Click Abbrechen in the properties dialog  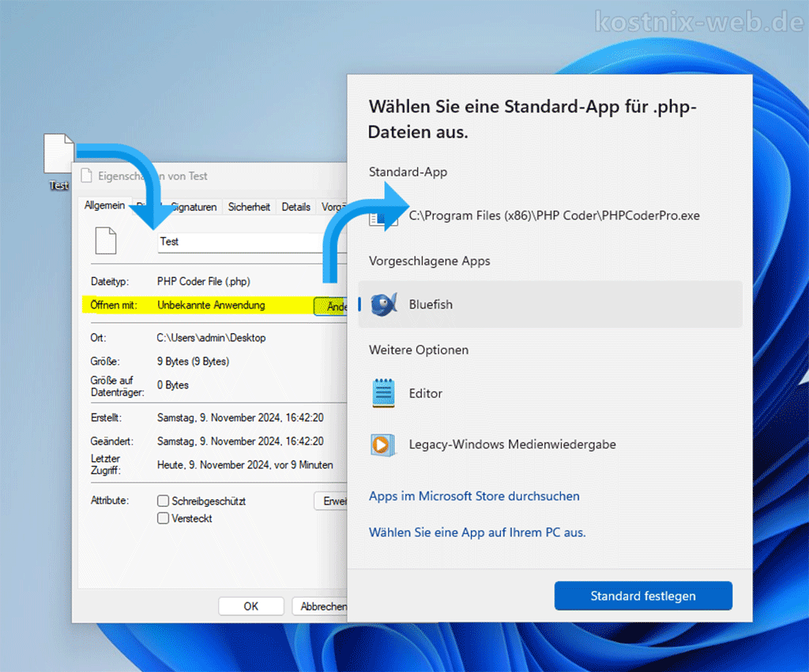click(x=321, y=606)
